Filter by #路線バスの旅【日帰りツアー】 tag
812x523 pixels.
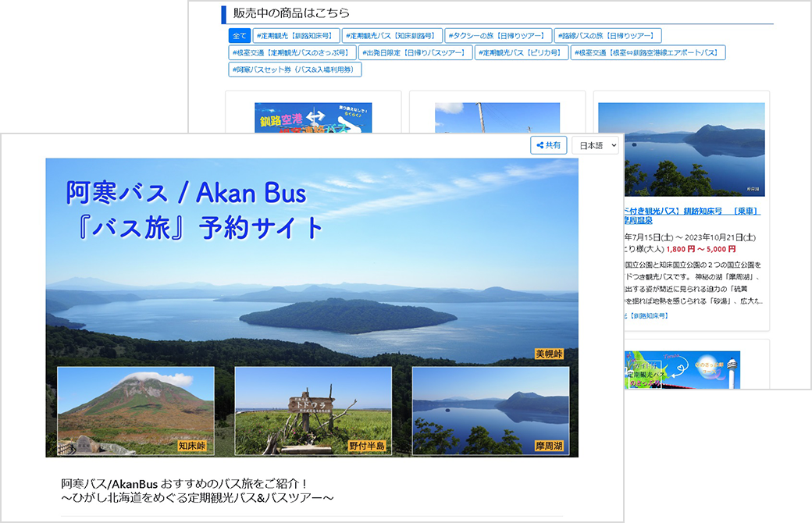[608, 36]
